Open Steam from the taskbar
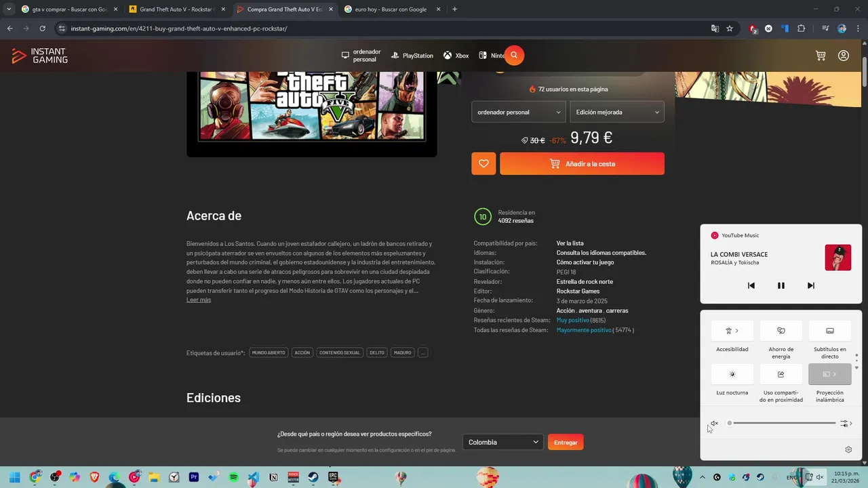The width and height of the screenshot is (868, 488). tap(313, 477)
